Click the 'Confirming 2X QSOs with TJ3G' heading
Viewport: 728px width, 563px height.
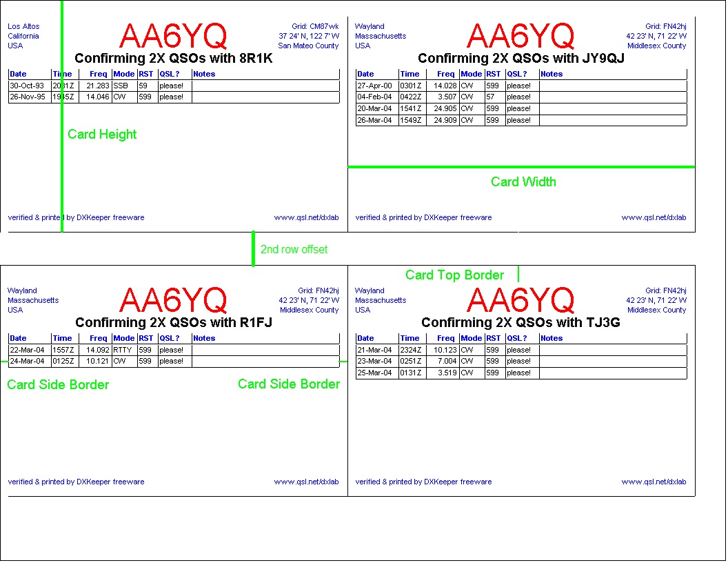coord(520,322)
